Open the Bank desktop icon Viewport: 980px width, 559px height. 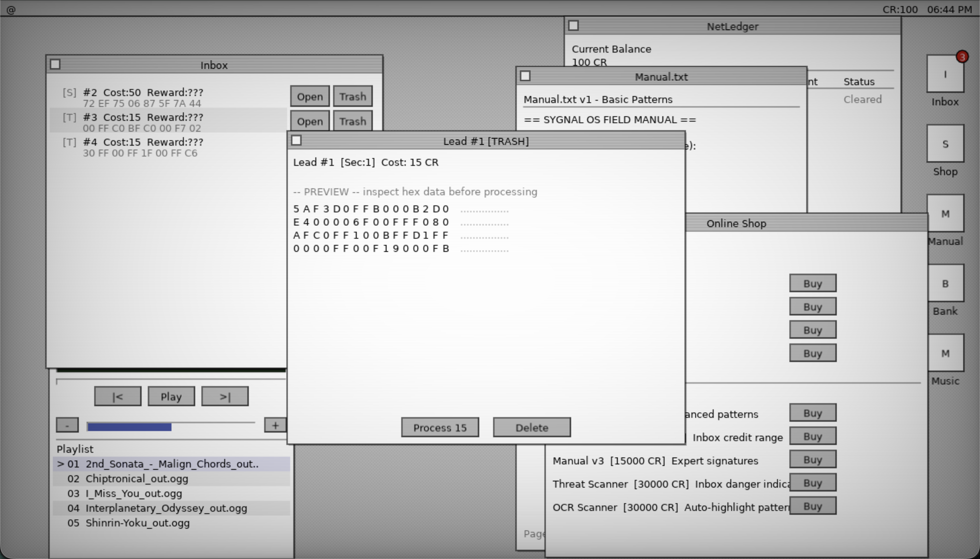pyautogui.click(x=945, y=284)
